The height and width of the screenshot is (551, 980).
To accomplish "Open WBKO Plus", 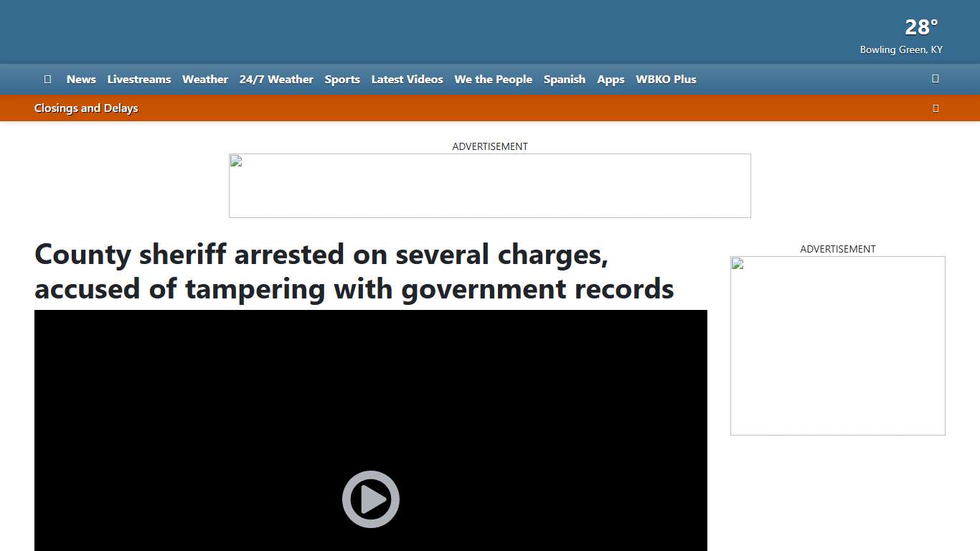I will 666,79.
